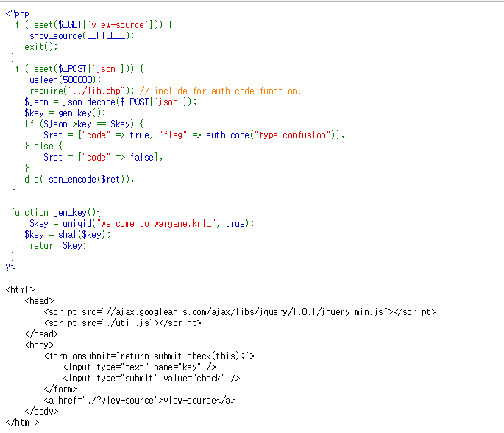Click the function gen_key(){ declaration

point(56,212)
